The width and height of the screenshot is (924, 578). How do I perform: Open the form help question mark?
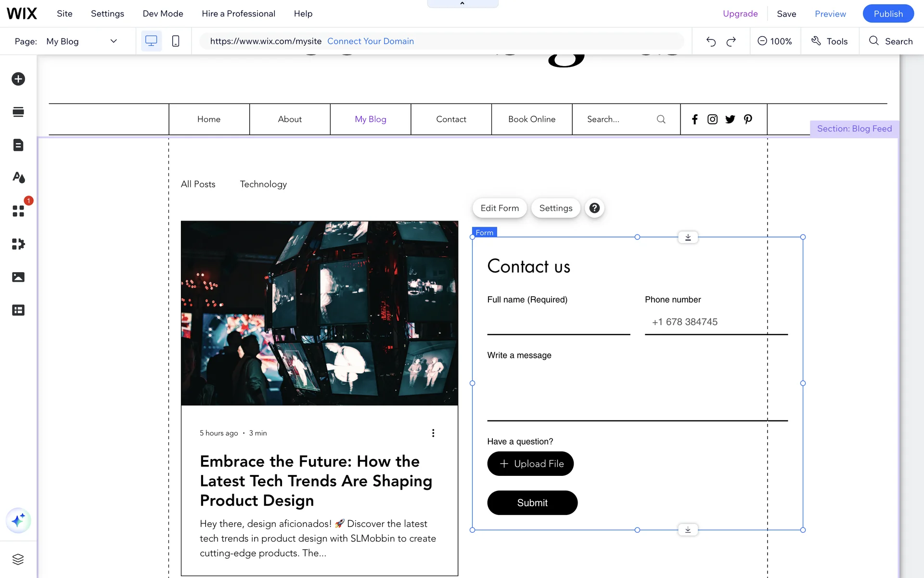click(594, 208)
